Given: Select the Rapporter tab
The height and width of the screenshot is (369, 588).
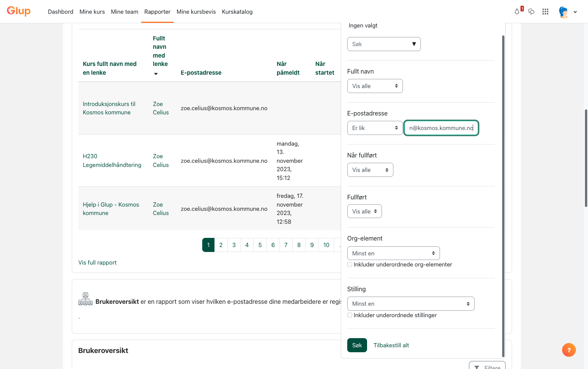Looking at the screenshot, I should [157, 11].
